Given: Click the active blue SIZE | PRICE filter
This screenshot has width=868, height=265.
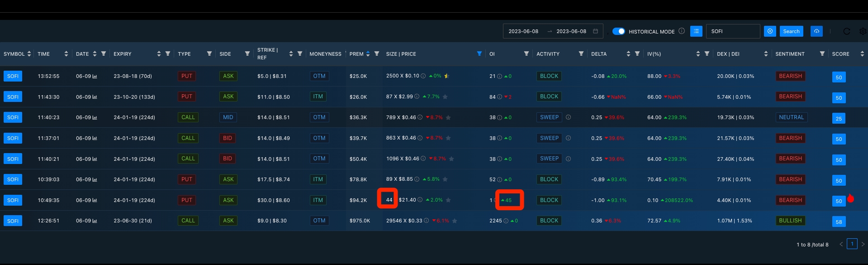Looking at the screenshot, I should click(x=479, y=54).
